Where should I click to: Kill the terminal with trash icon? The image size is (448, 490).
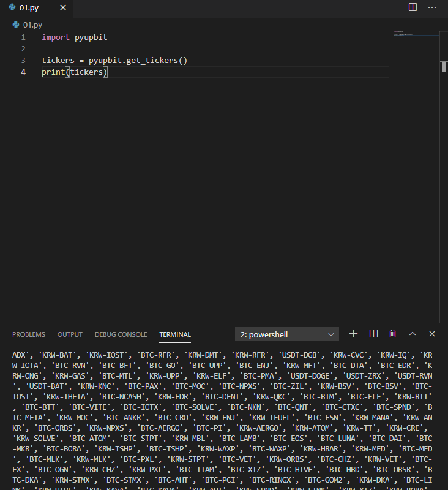[393, 334]
